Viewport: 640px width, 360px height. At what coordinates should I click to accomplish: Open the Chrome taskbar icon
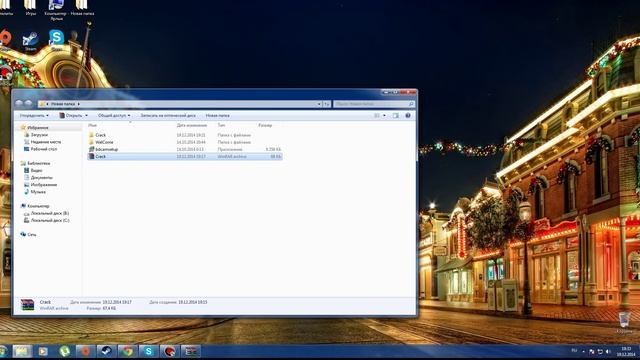pos(128,351)
